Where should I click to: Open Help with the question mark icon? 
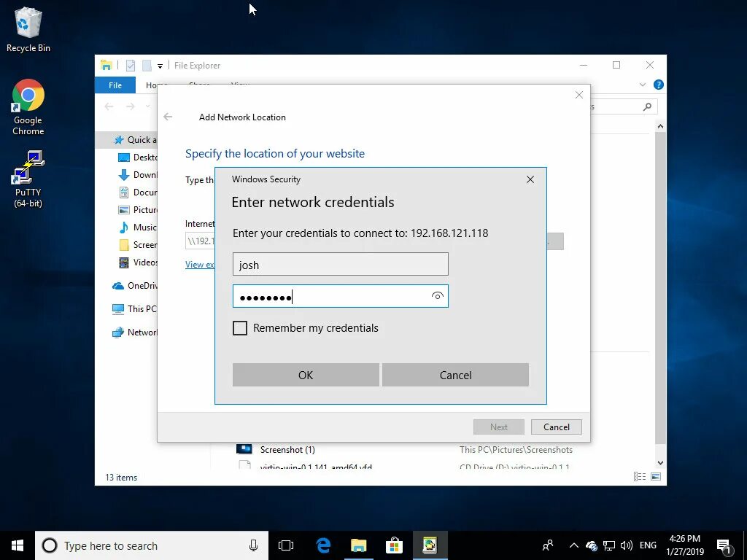click(x=658, y=85)
